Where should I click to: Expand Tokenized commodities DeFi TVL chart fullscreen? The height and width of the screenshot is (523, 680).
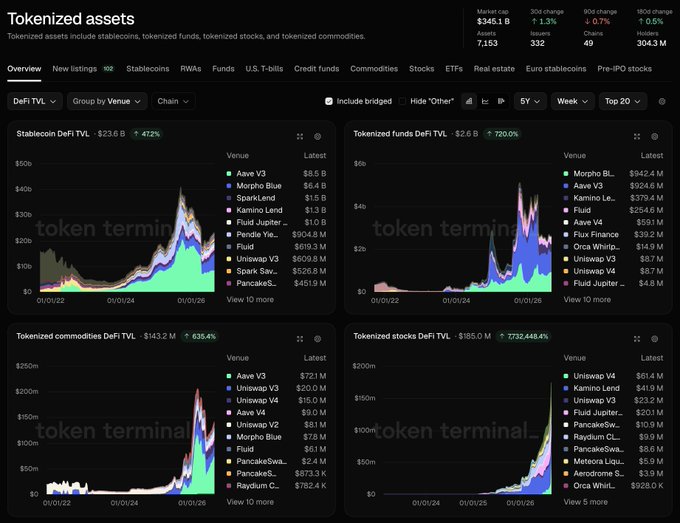[300, 339]
